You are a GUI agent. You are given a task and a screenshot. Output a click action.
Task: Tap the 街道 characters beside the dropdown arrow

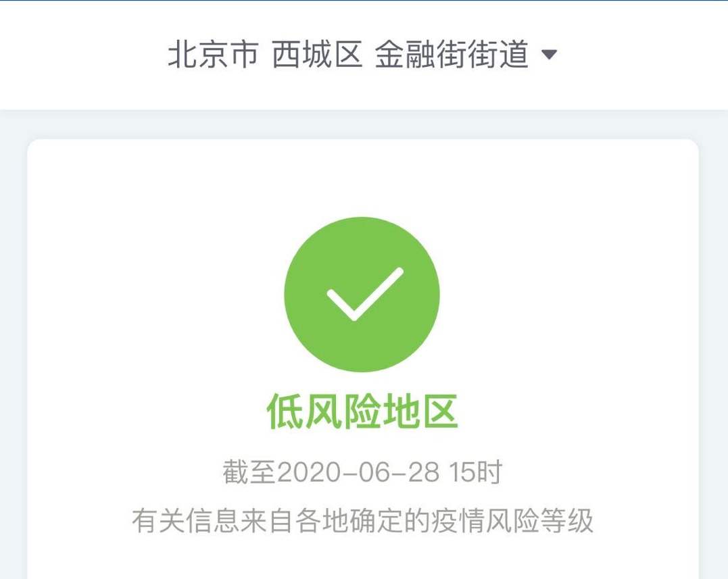[x=498, y=54]
